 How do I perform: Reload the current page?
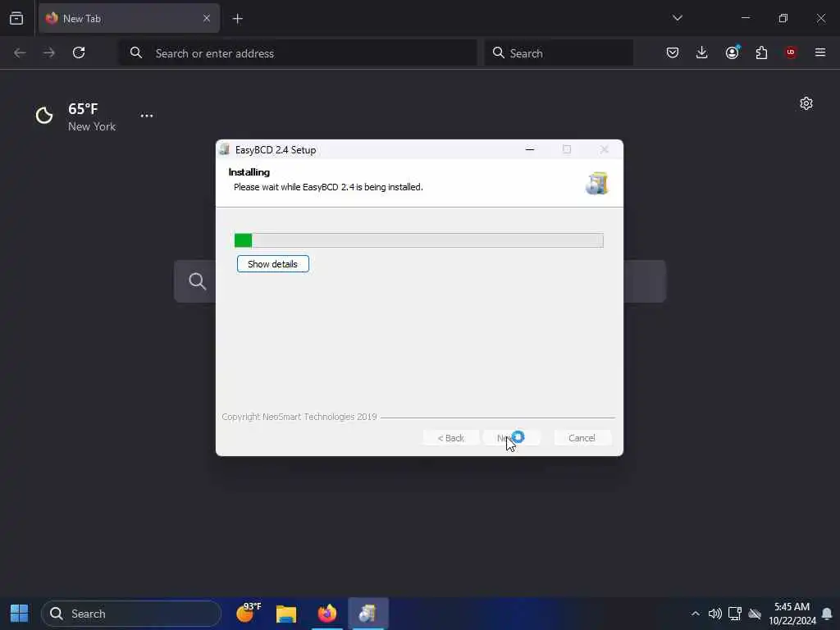[79, 52]
